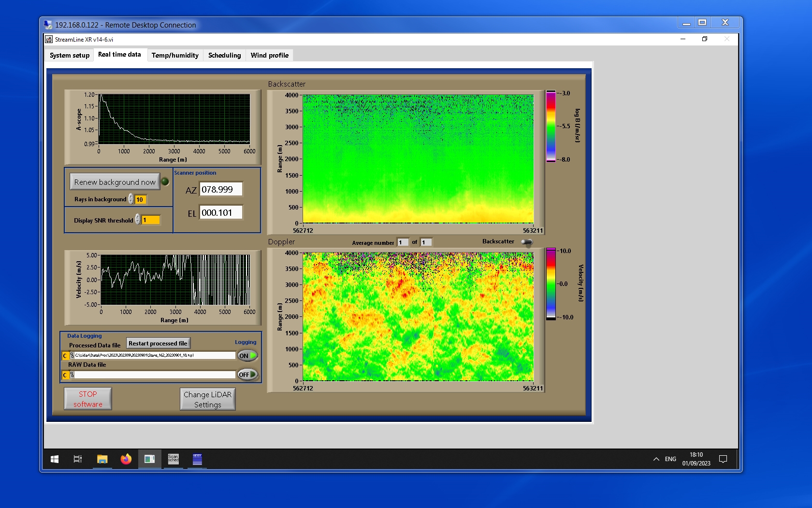This screenshot has height=508, width=812.
Task: Open the Temp/humidity tab
Action: [x=175, y=55]
